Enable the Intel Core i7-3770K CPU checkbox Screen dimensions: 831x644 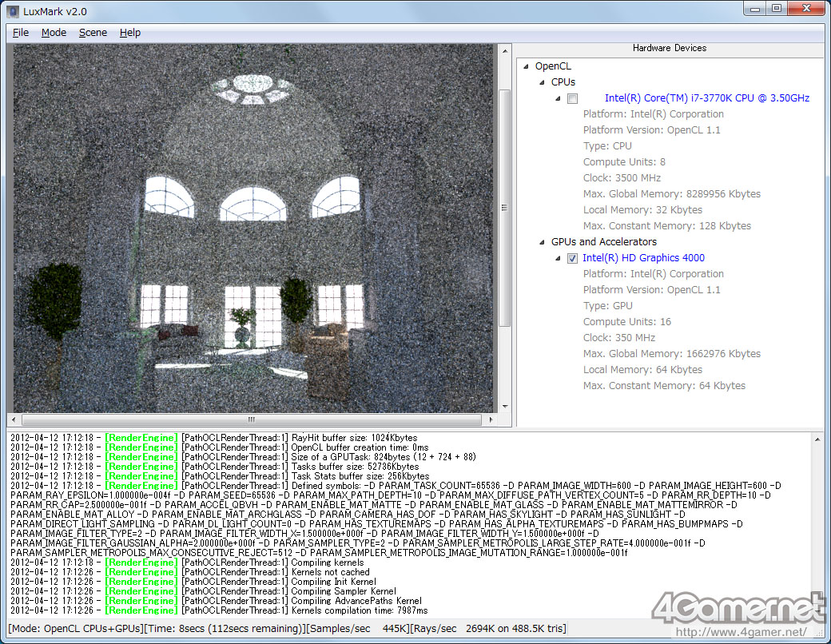click(x=572, y=98)
